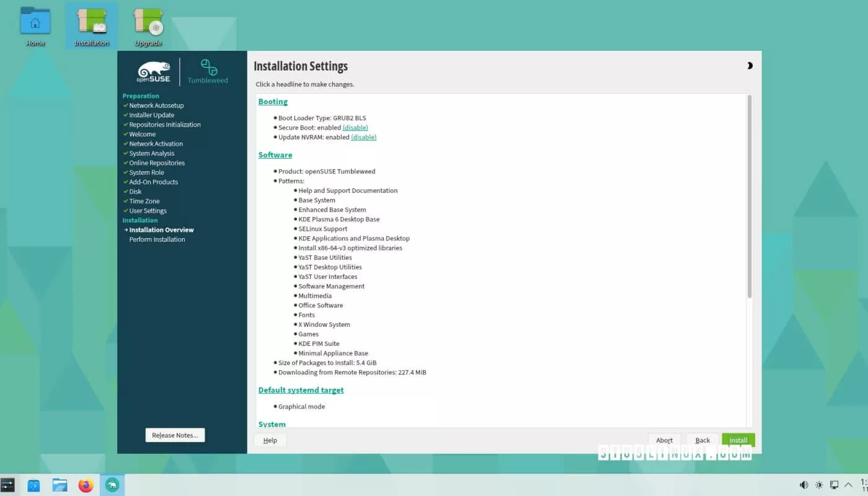The image size is (868, 496).
Task: Disable Secure Boot via its link
Action: point(355,128)
